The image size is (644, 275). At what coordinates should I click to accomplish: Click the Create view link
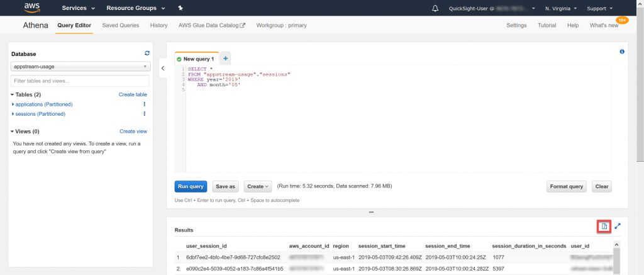[x=133, y=132]
